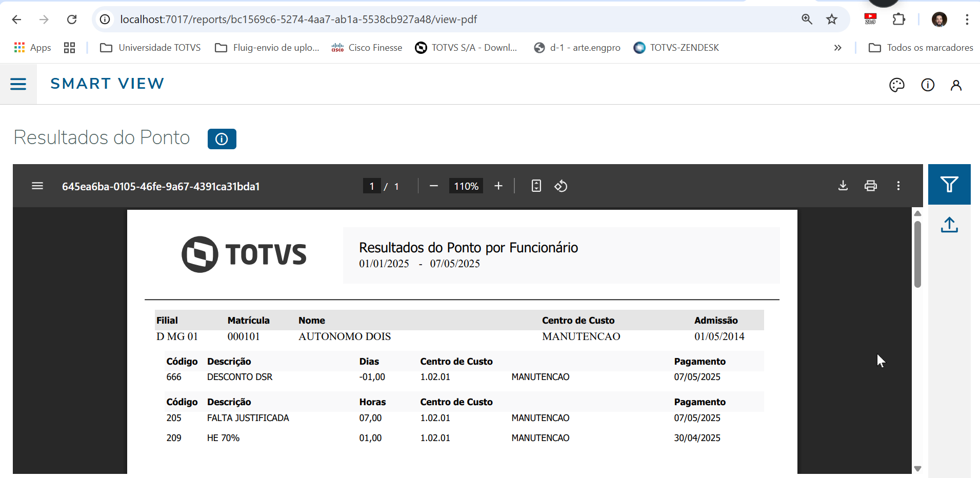This screenshot has height=478, width=980.
Task: Open the blue filter panel
Action: pyautogui.click(x=949, y=184)
